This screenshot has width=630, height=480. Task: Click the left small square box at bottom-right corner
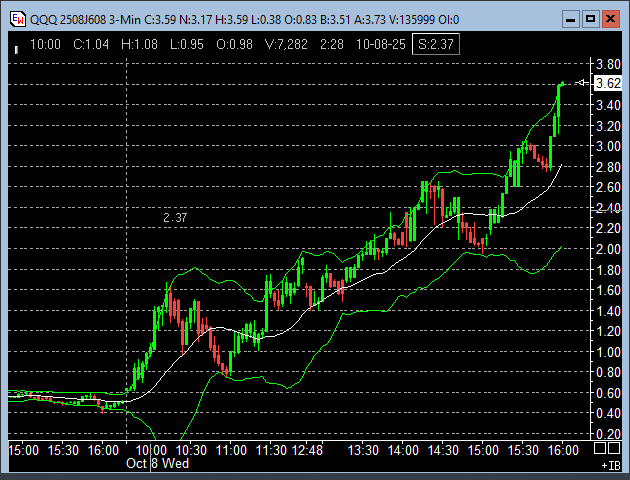(x=598, y=448)
